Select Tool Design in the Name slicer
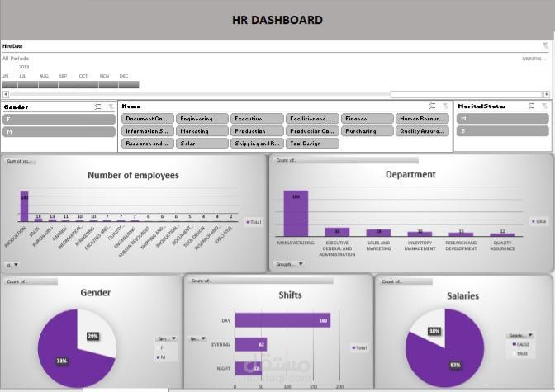Screen dimensions: 555x392 pyautogui.click(x=312, y=144)
